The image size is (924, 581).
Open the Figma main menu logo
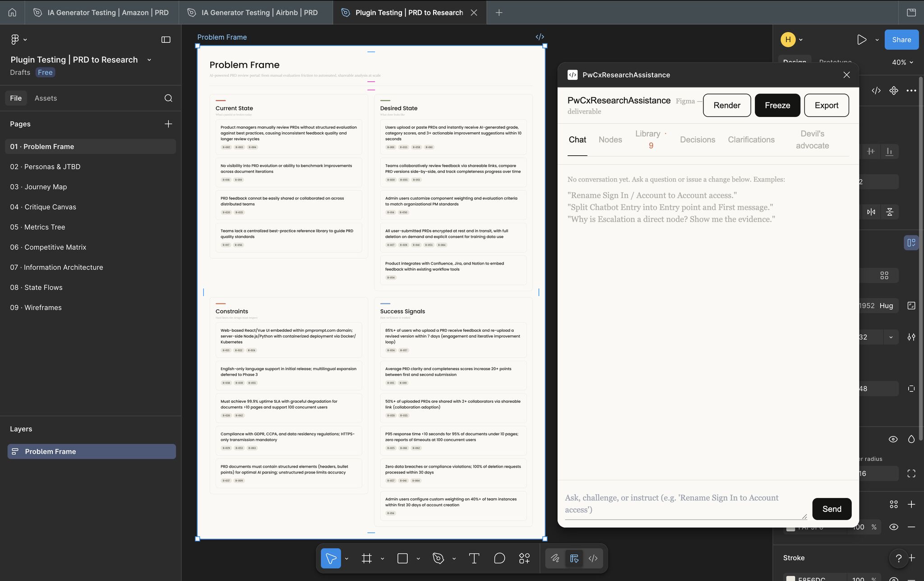[x=15, y=40]
